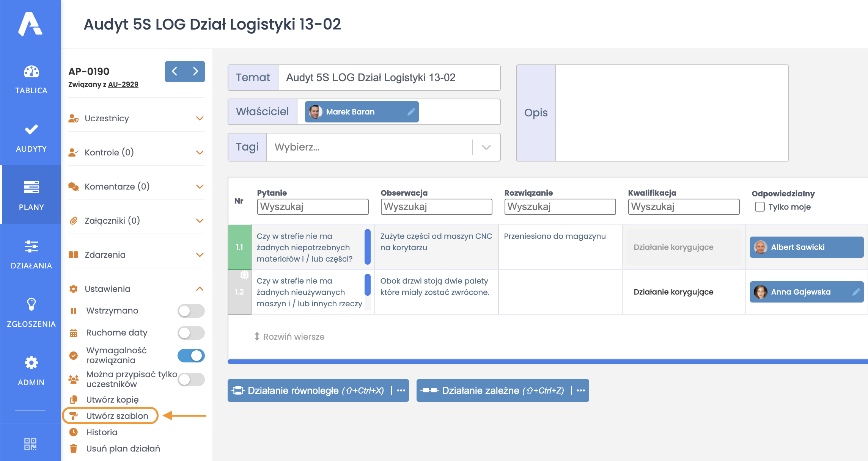
Task: Go to previous plan arrow
Action: click(x=175, y=71)
